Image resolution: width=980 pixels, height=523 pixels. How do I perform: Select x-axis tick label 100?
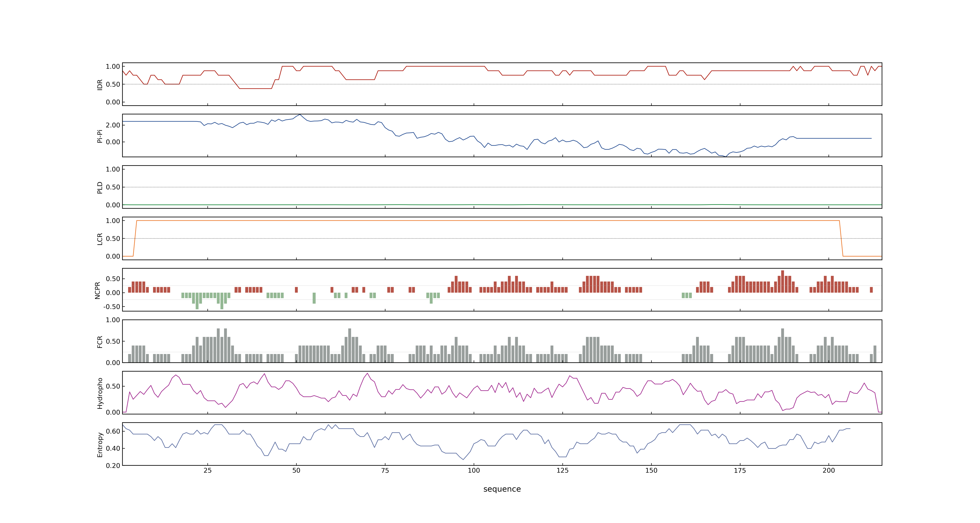coord(474,470)
